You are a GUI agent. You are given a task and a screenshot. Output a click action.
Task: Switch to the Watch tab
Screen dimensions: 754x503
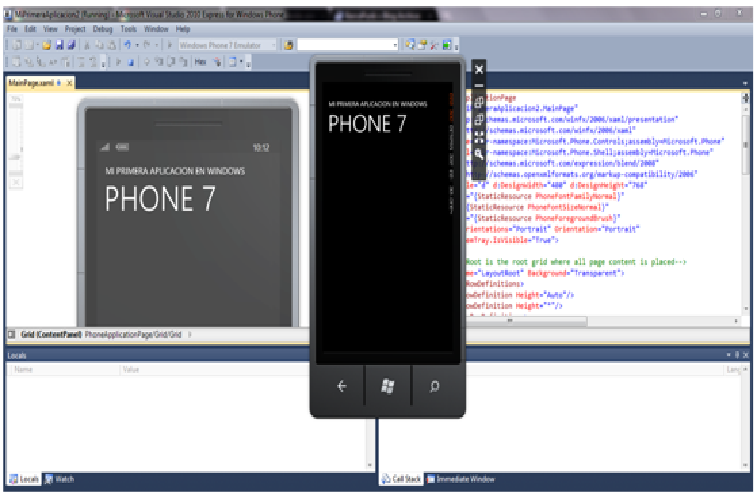[61, 480]
